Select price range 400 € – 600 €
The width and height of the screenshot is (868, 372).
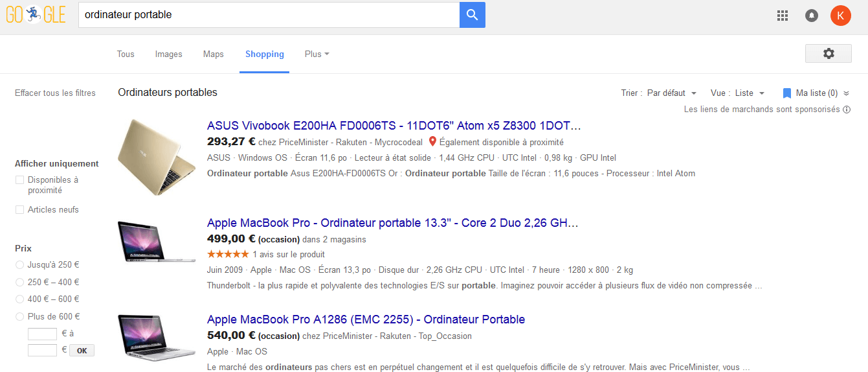pos(19,299)
